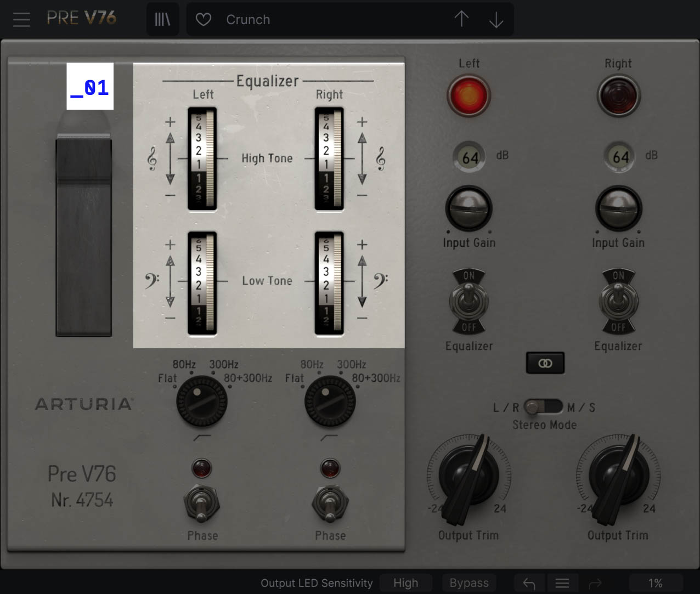Click the Right Input Gain knob
700x594 pixels.
pyautogui.click(x=618, y=208)
